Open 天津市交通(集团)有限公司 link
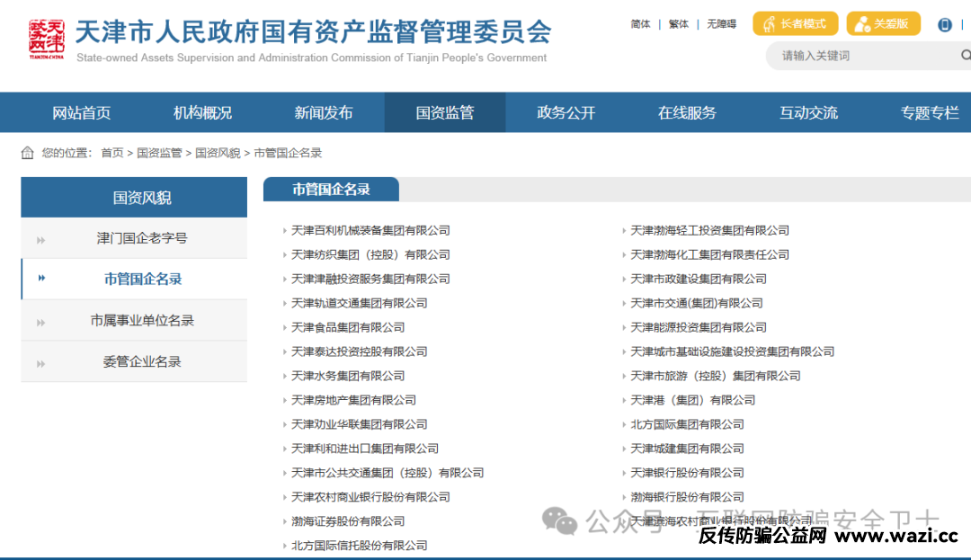The width and height of the screenshot is (971, 560). [x=697, y=303]
